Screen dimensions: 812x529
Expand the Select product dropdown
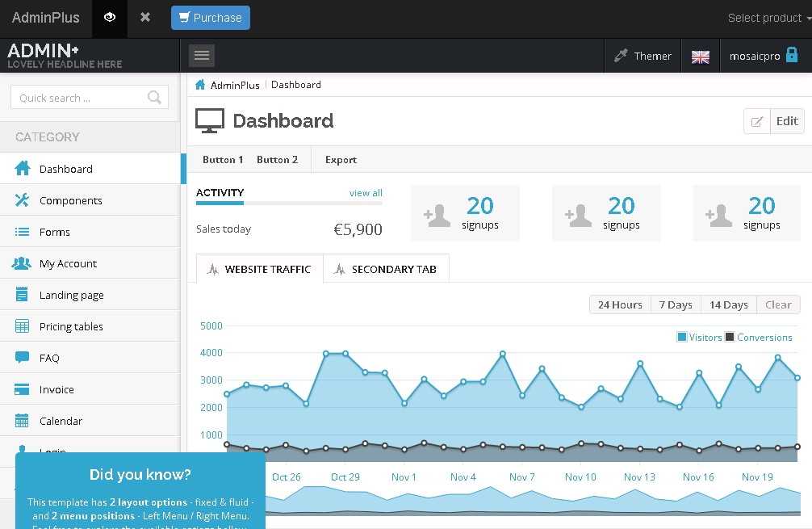tap(768, 18)
